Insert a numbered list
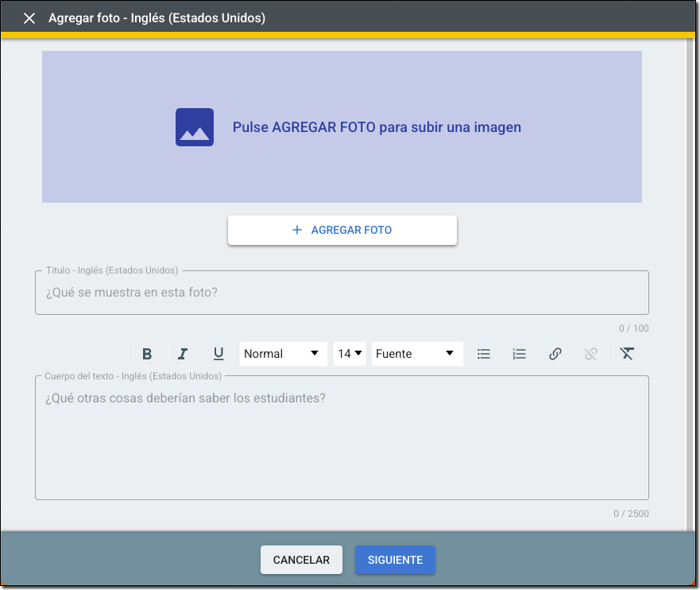 (x=519, y=354)
